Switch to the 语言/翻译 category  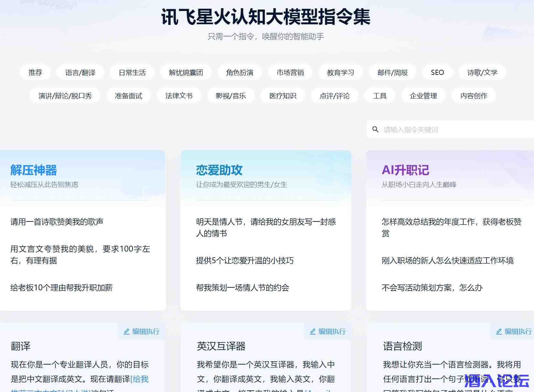point(80,72)
